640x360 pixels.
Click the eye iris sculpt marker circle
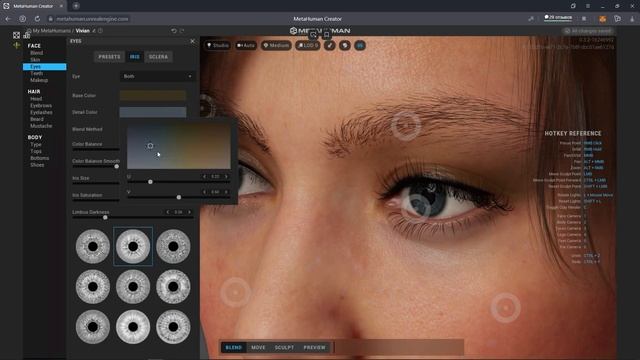(x=416, y=207)
